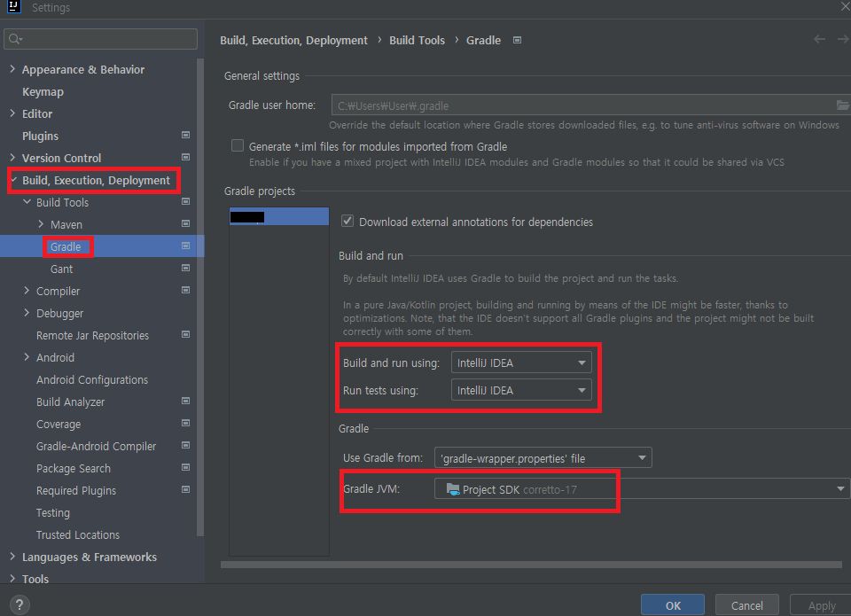Click the Project SDK folder icon in Gradle JVM
This screenshot has width=851, height=616.
pyautogui.click(x=453, y=489)
